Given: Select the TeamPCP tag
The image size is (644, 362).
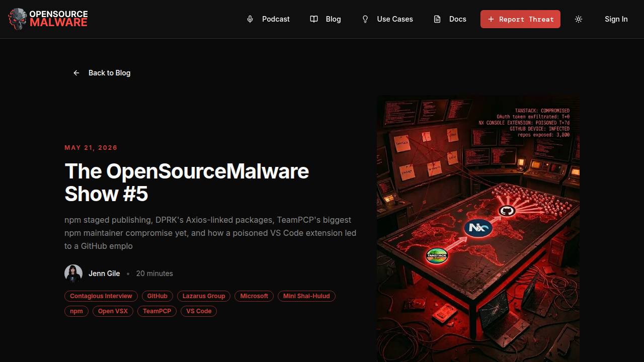Looking at the screenshot, I should pos(157,311).
